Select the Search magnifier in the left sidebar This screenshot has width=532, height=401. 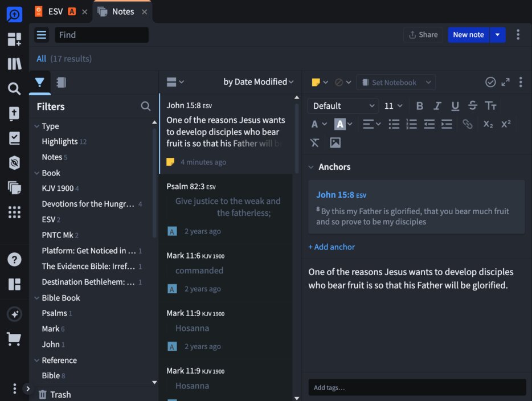[14, 88]
